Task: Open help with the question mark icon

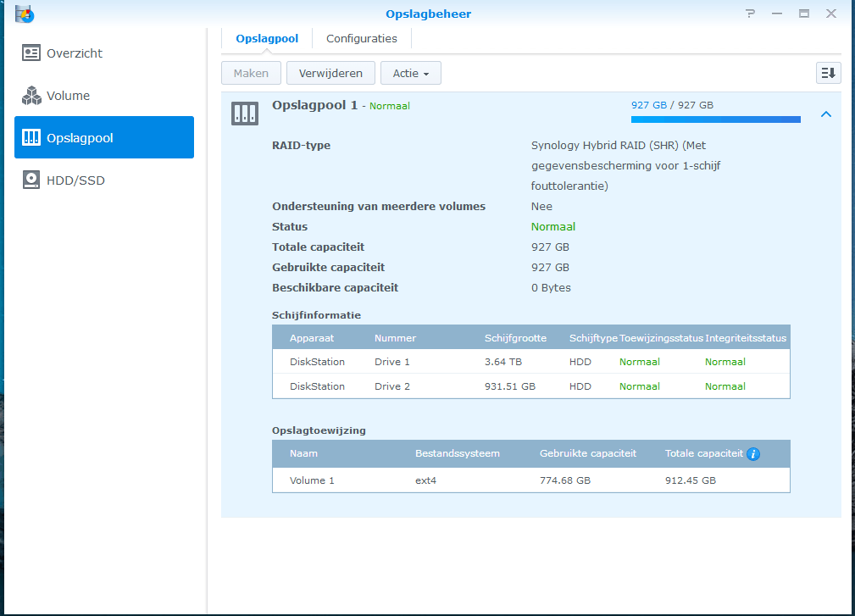Action: 750,14
